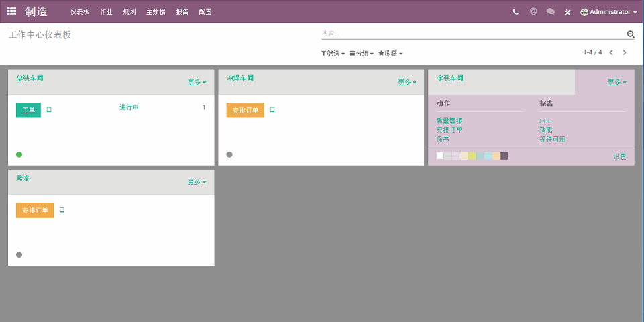The width and height of the screenshot is (644, 322).
Task: Open the 报告 menu in top bar
Action: coord(182,12)
